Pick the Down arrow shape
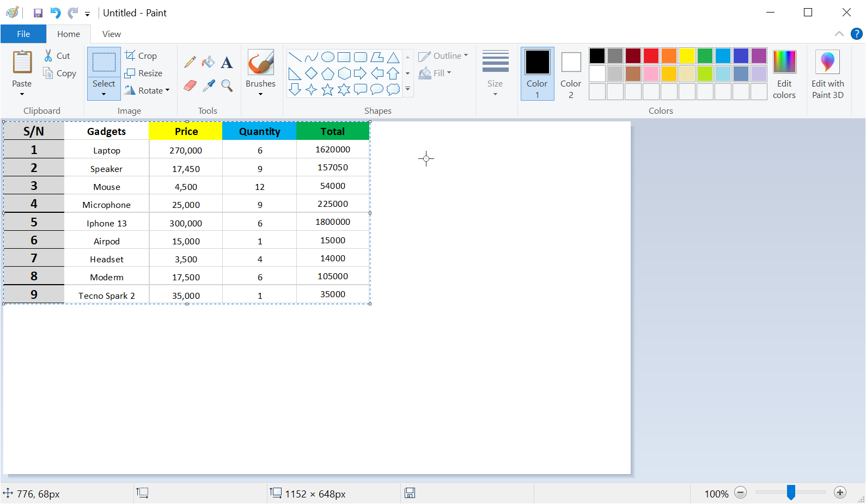Screen dimensions: 866x504 (x=295, y=90)
